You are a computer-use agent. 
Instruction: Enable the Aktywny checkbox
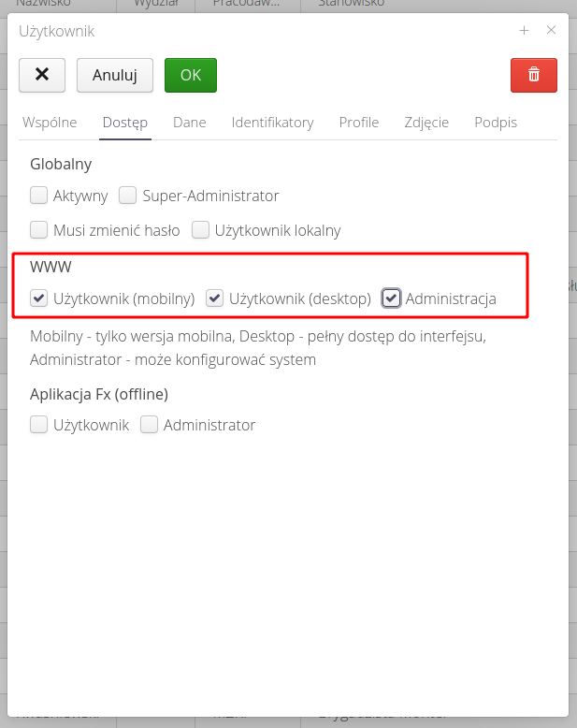pyautogui.click(x=39, y=197)
